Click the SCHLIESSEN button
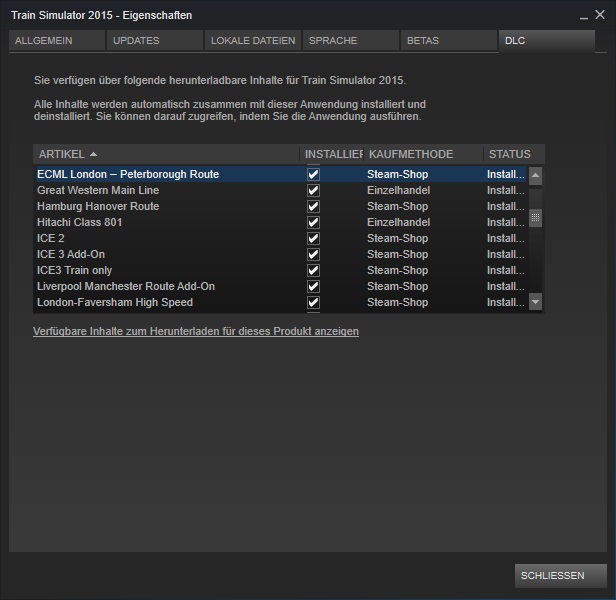The width and height of the screenshot is (616, 600). 561,576
